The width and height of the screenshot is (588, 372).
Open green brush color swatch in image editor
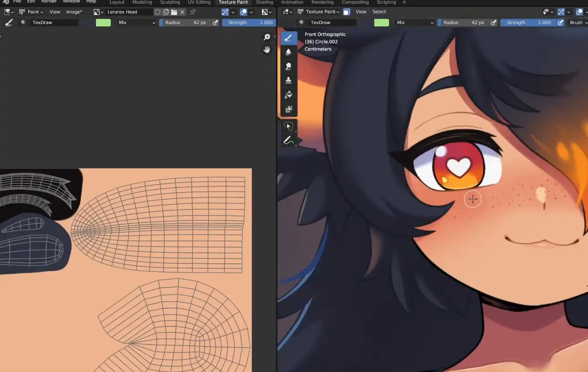103,23
